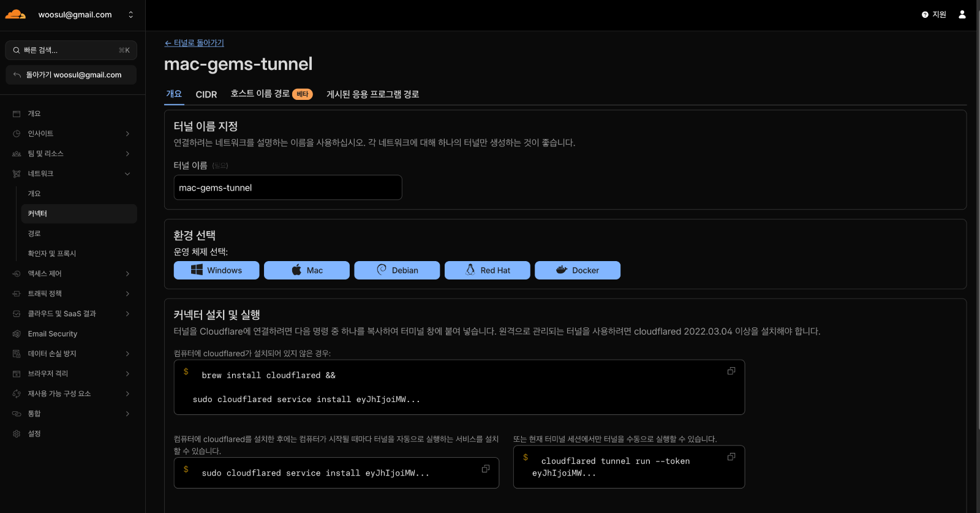Viewport: 980px width, 513px height.
Task: Expand the 팀 및 리소스 chevron
Action: coord(127,154)
